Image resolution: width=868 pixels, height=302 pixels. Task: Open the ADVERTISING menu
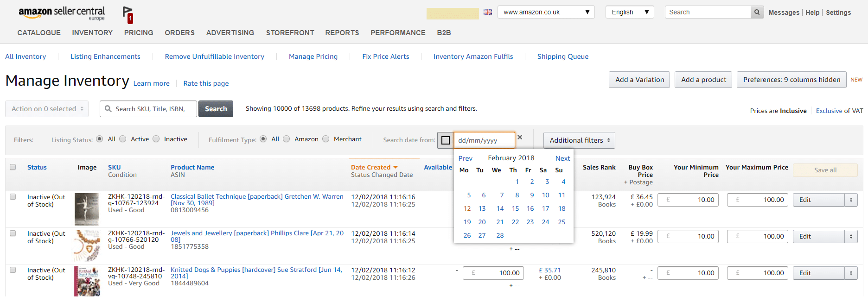tap(230, 33)
